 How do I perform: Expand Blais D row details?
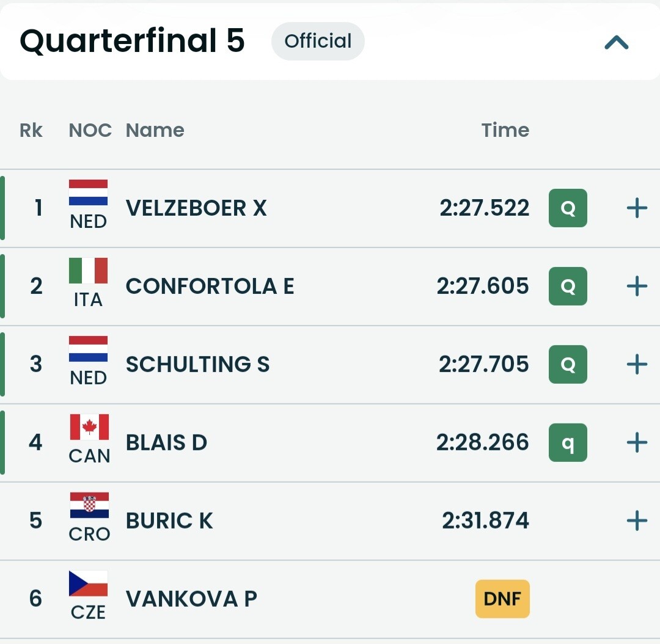(637, 442)
